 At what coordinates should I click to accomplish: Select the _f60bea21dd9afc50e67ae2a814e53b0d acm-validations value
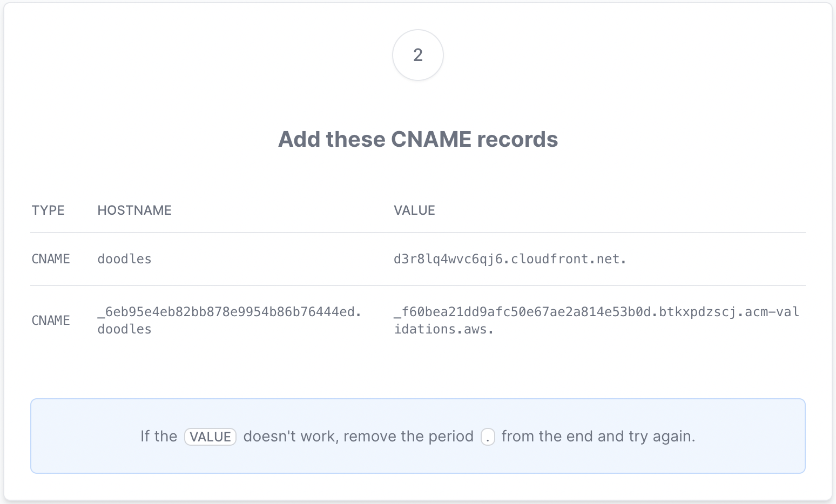(x=596, y=312)
